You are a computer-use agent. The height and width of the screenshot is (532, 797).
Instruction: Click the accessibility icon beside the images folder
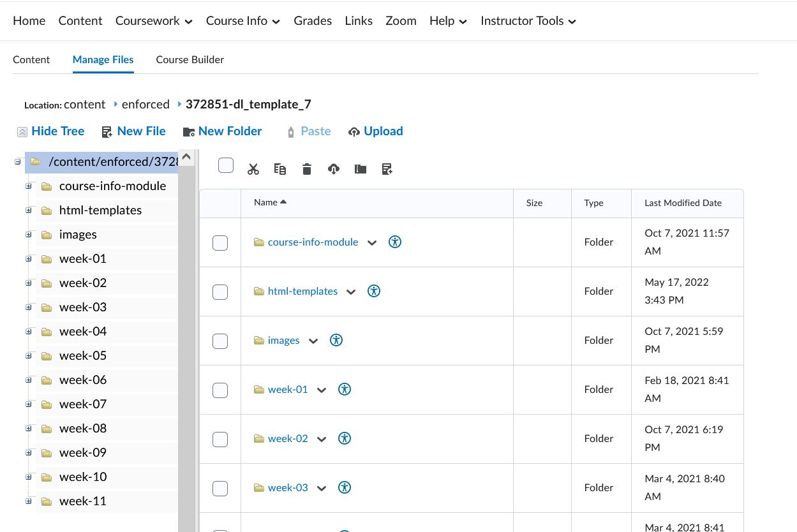[x=336, y=340]
